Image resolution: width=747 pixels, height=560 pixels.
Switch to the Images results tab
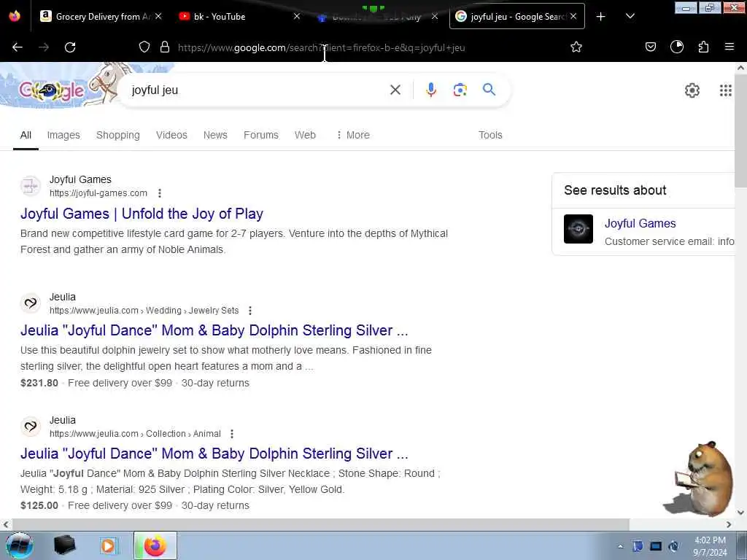tap(63, 135)
